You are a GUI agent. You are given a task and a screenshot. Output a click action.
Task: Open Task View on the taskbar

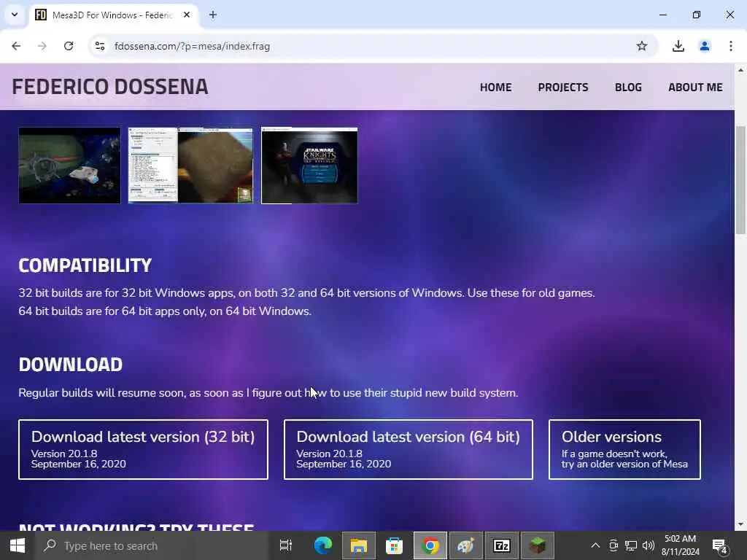pyautogui.click(x=286, y=545)
